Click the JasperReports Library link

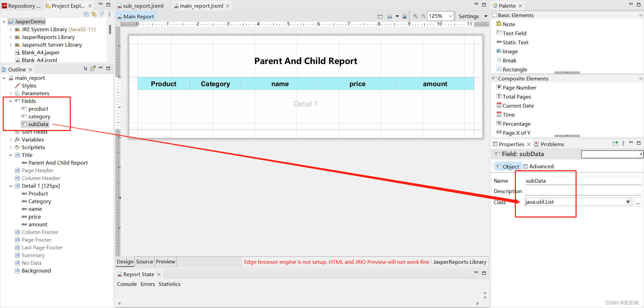click(460, 262)
